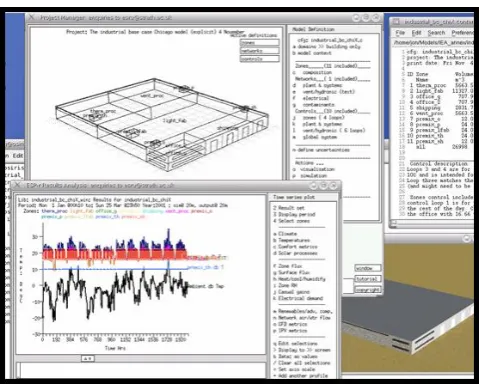Select 'p simulation' action
This screenshot has height=384, width=479.
click(310, 176)
